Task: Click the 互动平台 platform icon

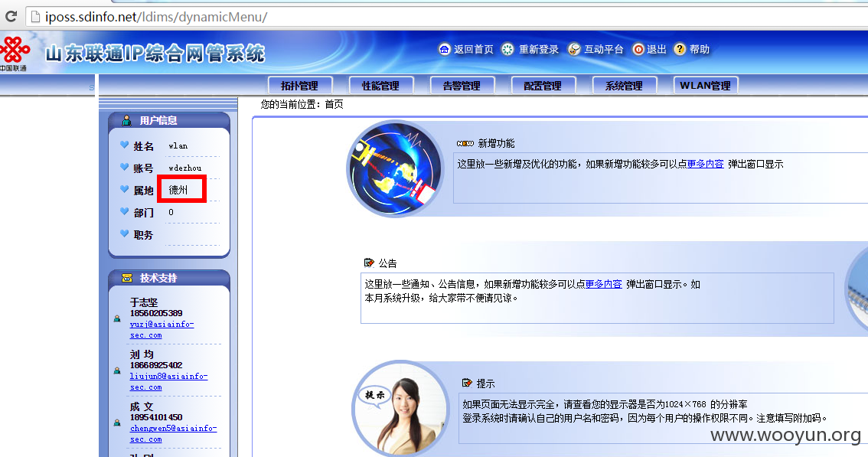Action: click(x=575, y=49)
